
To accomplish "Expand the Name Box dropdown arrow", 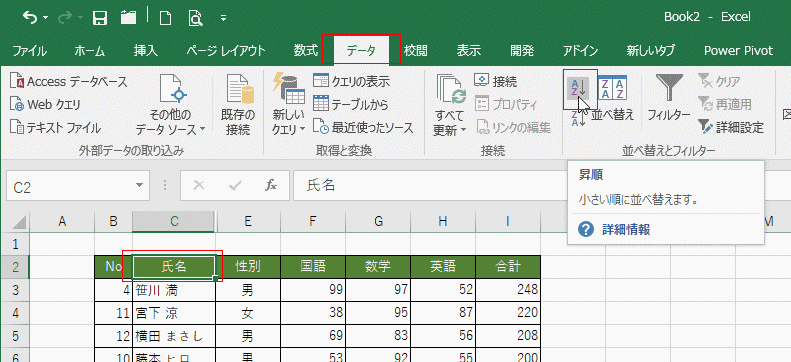I will point(140,187).
